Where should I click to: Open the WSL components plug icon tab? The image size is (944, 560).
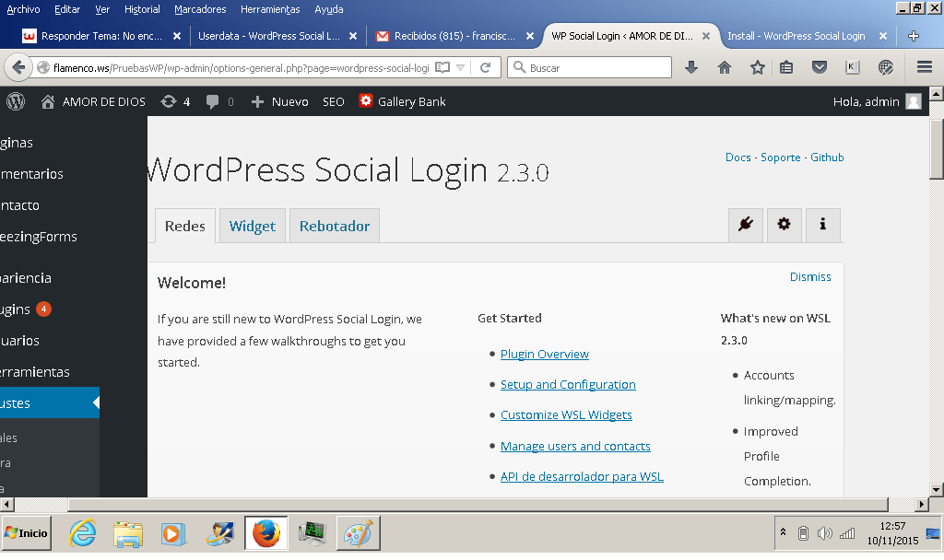click(745, 225)
